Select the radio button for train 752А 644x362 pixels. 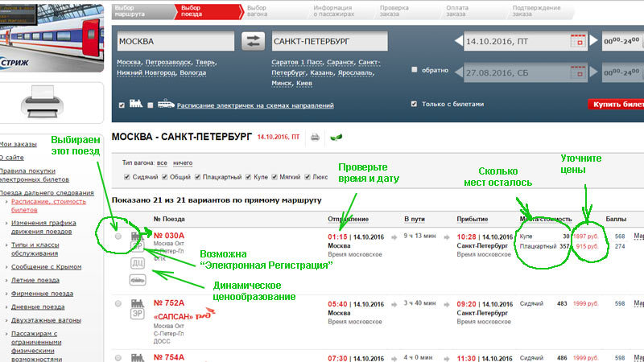click(118, 304)
